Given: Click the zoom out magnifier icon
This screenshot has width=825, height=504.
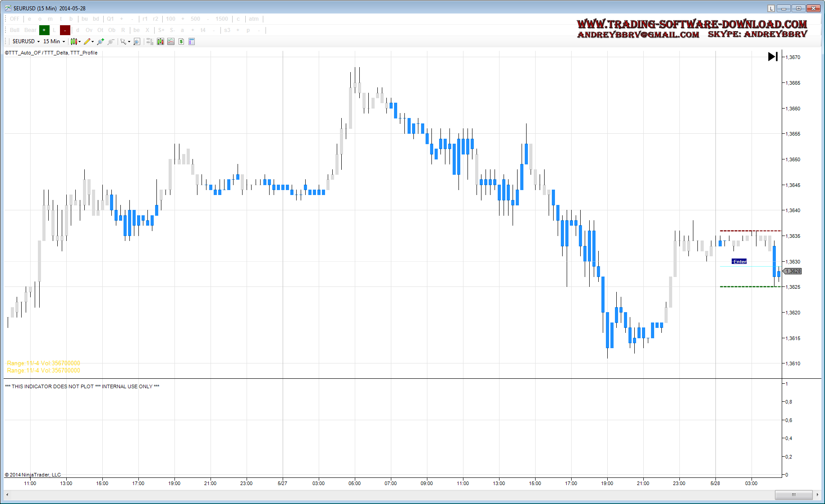Looking at the screenshot, I should tap(111, 41).
